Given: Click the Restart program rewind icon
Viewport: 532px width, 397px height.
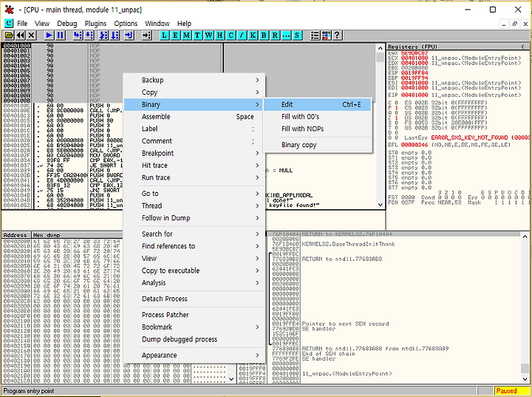Looking at the screenshot, I should 20,35.
